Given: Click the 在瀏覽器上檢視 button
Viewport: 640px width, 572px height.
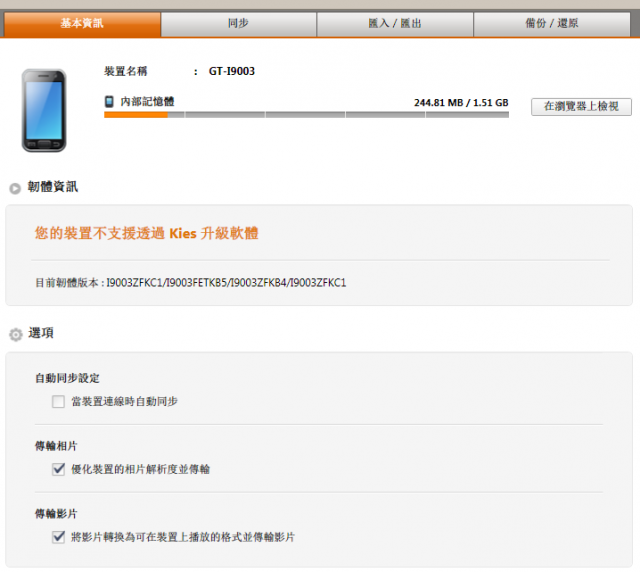Looking at the screenshot, I should point(581,107).
